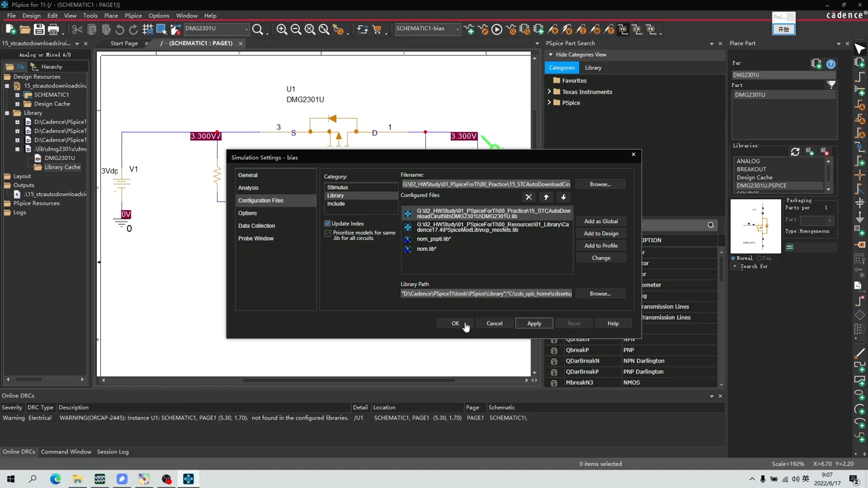Screen dimensions: 868x488
Task: Print the schematic with the printer icon
Action: tap(54, 29)
